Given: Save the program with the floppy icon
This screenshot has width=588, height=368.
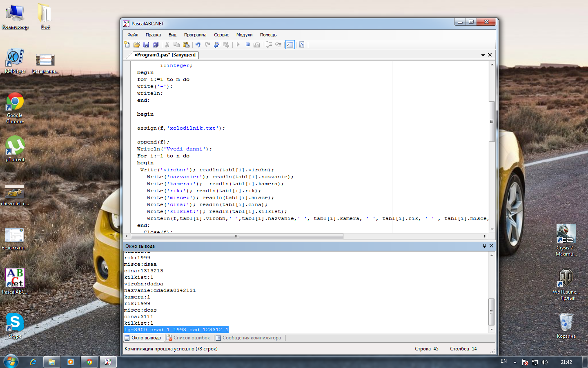Looking at the screenshot, I should (x=146, y=45).
